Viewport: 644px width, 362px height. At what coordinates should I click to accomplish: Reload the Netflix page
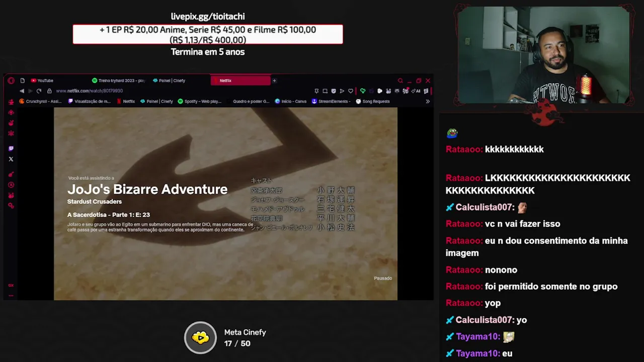pos(39,91)
